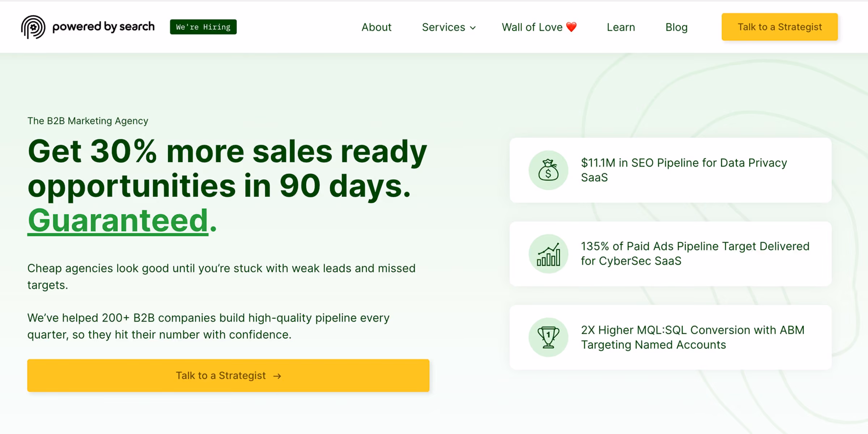Image resolution: width=868 pixels, height=434 pixels.
Task: Click the arrow icon in bottom Talk to a Strategist button
Action: (277, 376)
